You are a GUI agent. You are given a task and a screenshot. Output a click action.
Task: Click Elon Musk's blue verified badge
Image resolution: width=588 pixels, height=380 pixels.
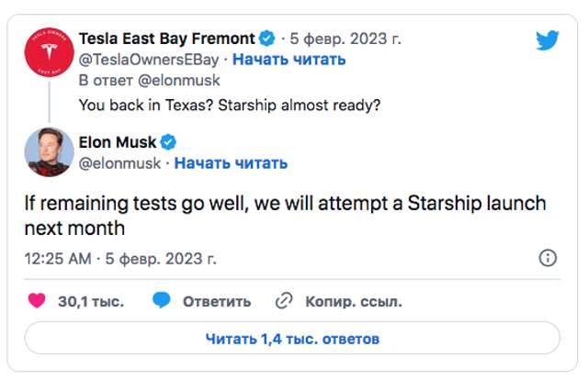pos(169,142)
